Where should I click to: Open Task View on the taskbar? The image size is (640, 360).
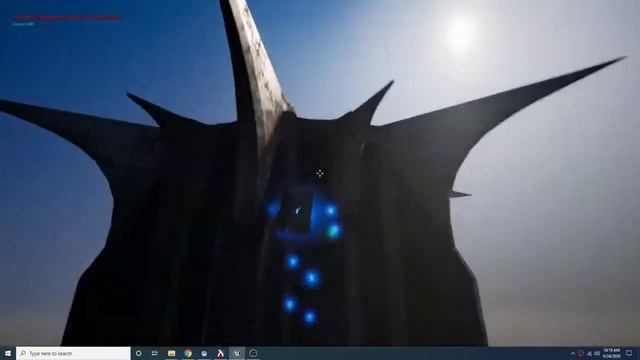[155, 353]
